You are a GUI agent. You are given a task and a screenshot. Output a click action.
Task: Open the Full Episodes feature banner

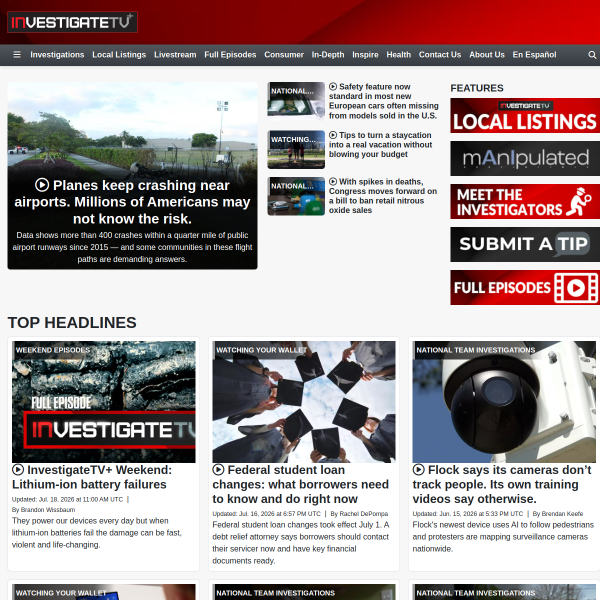pos(525,287)
